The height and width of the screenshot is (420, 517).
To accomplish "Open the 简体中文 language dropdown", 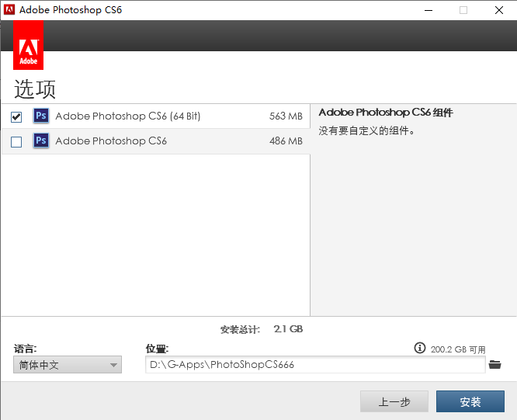I will click(x=68, y=365).
